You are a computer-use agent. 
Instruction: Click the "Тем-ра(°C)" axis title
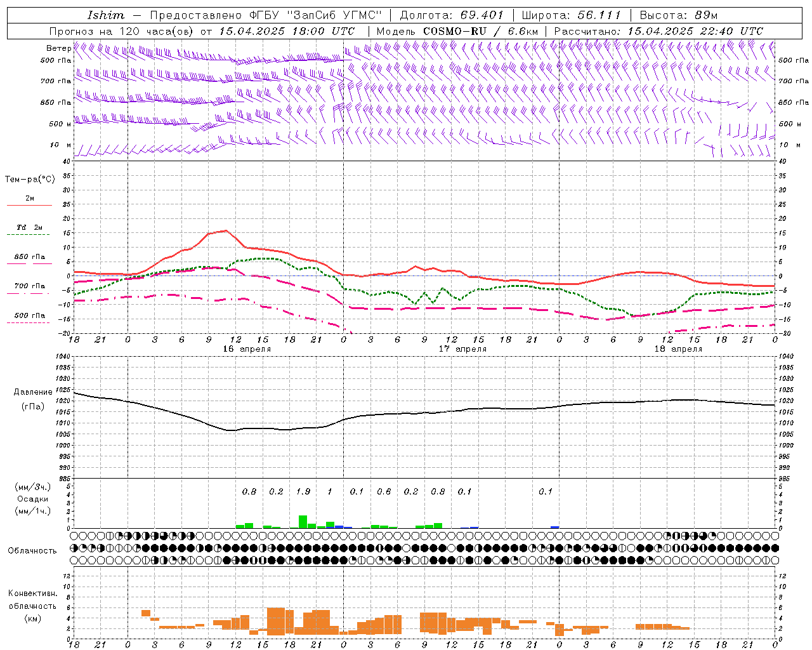pos(30,180)
